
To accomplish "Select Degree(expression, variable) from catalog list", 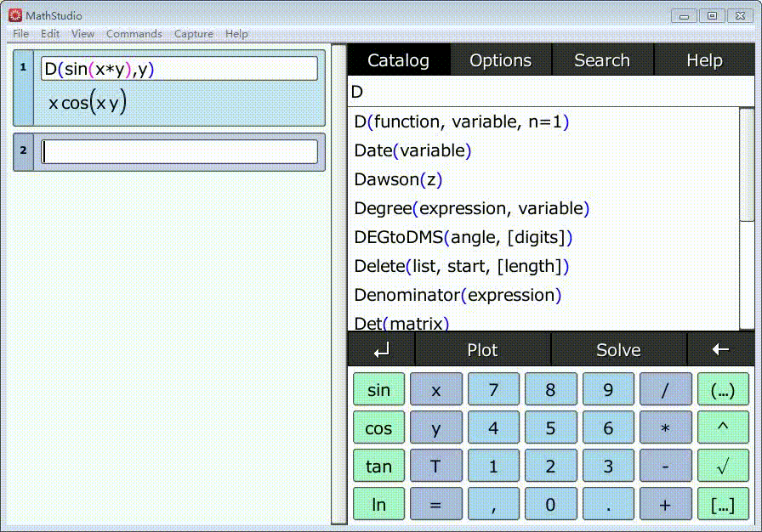I will pyautogui.click(x=471, y=208).
